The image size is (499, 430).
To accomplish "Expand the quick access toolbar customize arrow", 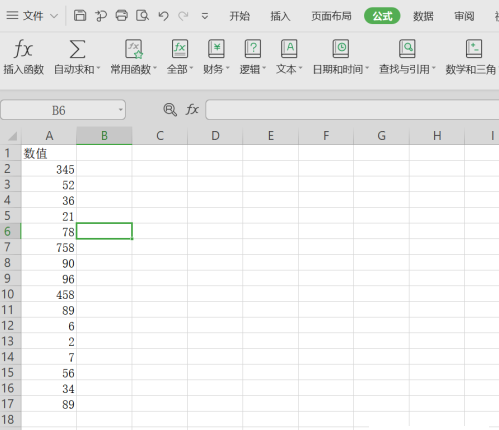I will tap(205, 16).
